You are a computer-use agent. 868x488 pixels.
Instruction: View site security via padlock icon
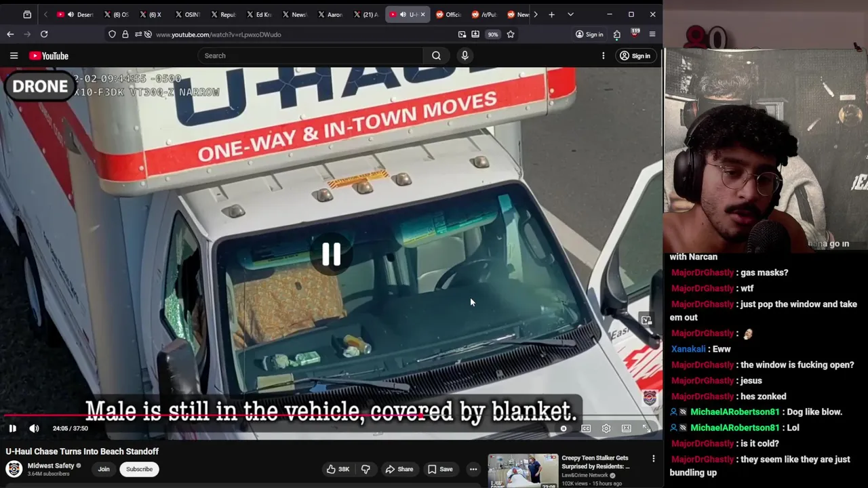tap(125, 34)
